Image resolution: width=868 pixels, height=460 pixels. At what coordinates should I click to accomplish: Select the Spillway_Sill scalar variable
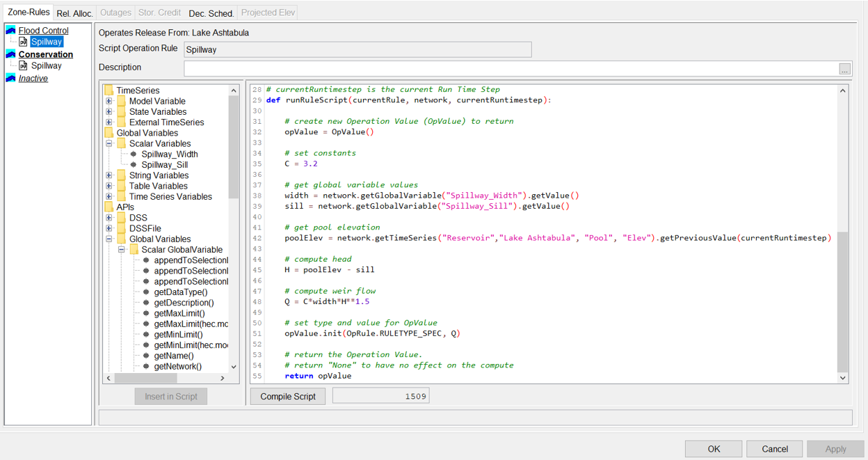[164, 165]
